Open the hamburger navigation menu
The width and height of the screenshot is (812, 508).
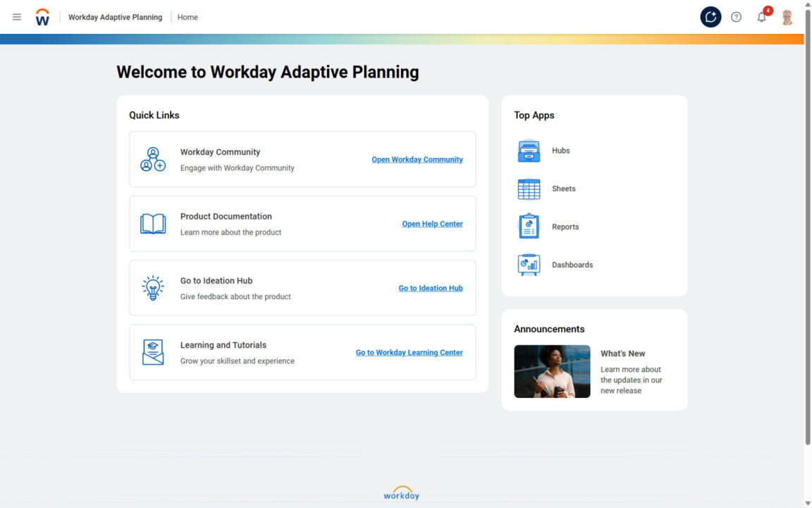pos(17,17)
